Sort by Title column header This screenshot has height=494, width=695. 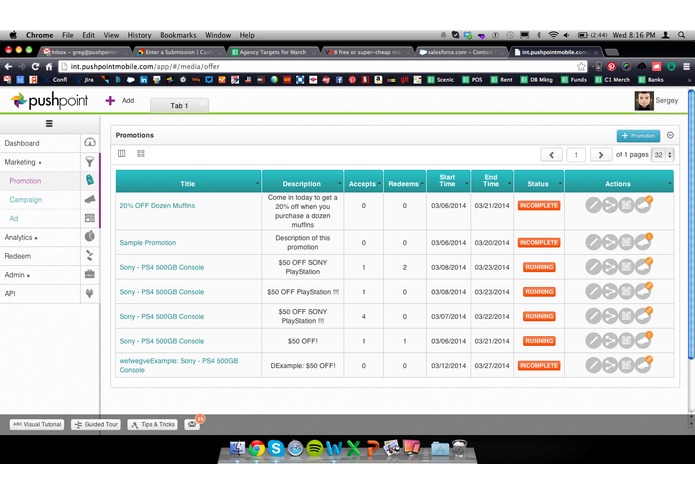click(188, 183)
